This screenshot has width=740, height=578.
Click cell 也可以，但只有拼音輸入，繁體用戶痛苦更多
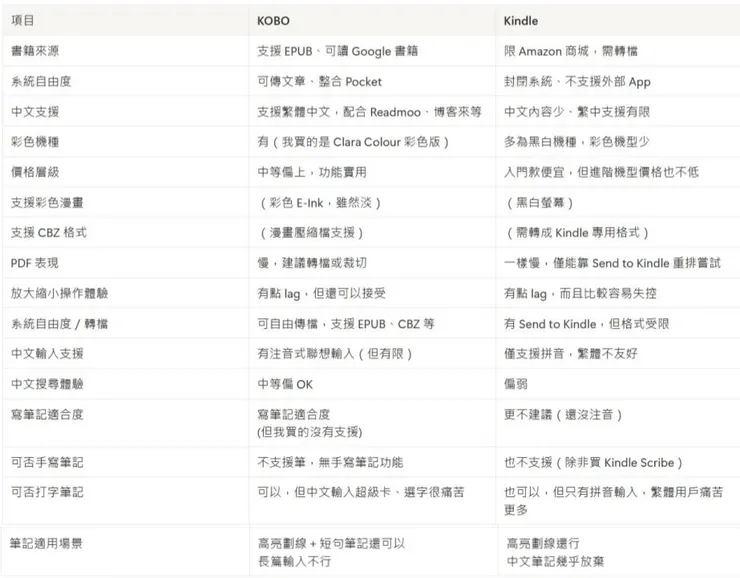(614, 501)
